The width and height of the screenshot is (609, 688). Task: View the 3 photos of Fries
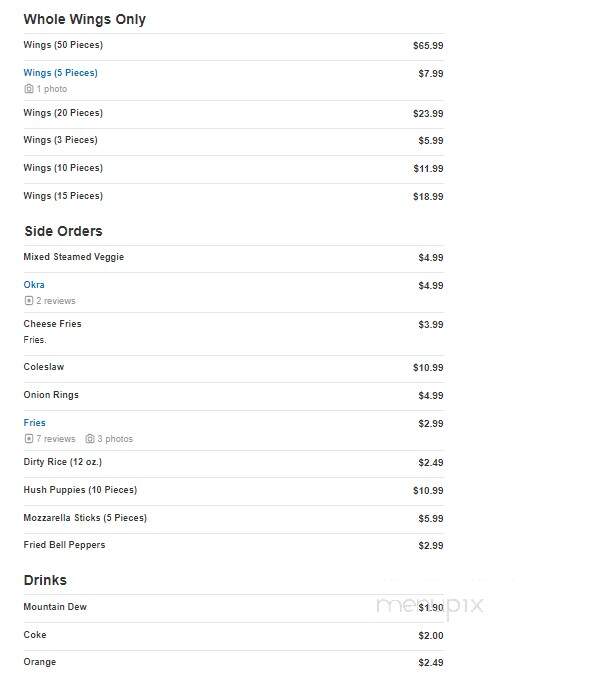115,439
